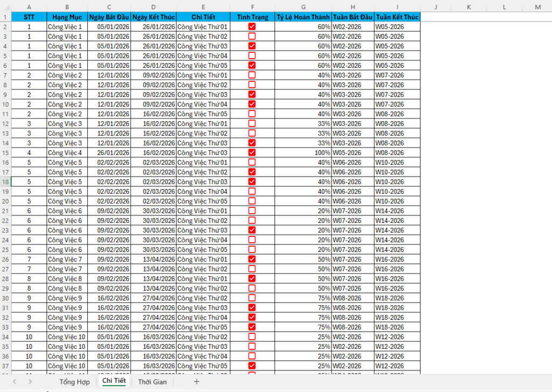
Task: Toggle the checked checkbox in row 37
Action: 252,366
